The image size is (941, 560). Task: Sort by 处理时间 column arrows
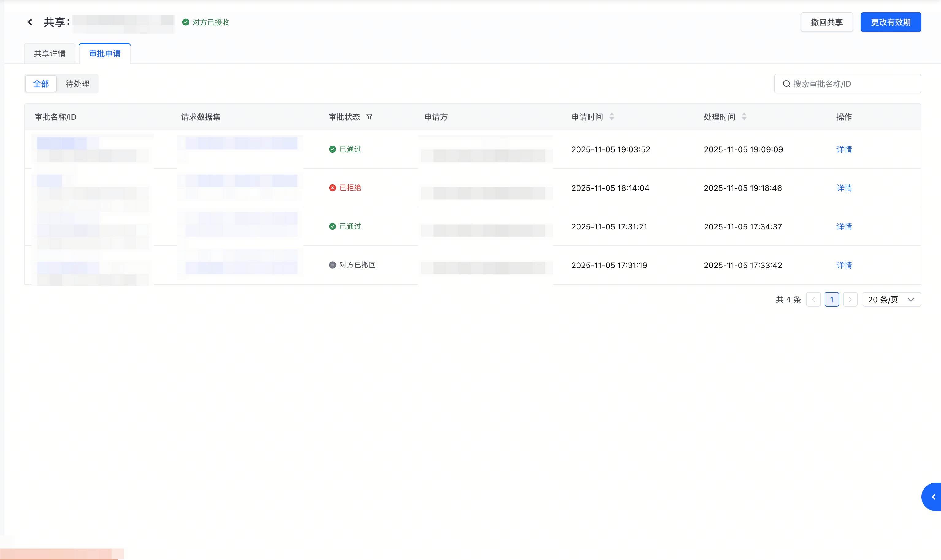(744, 117)
